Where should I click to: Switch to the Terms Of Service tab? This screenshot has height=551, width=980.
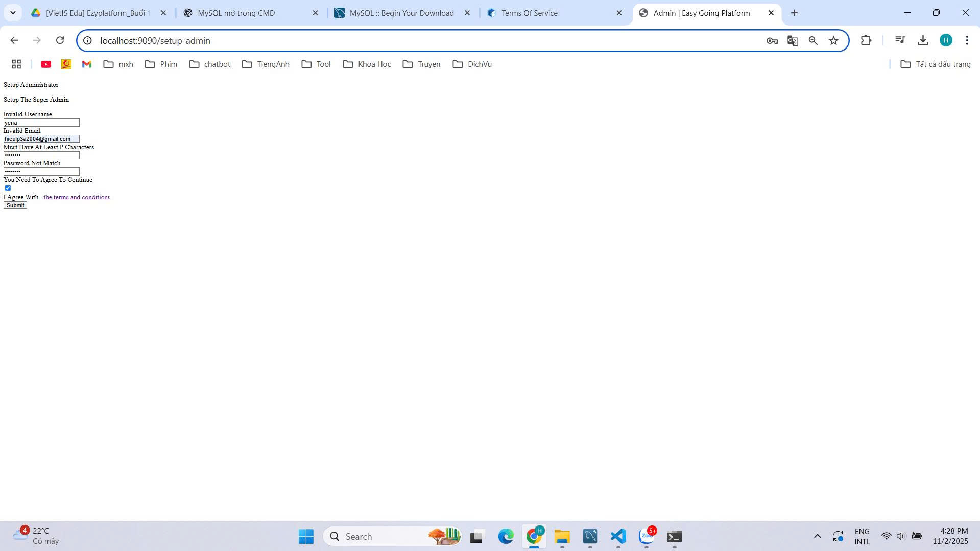click(529, 13)
